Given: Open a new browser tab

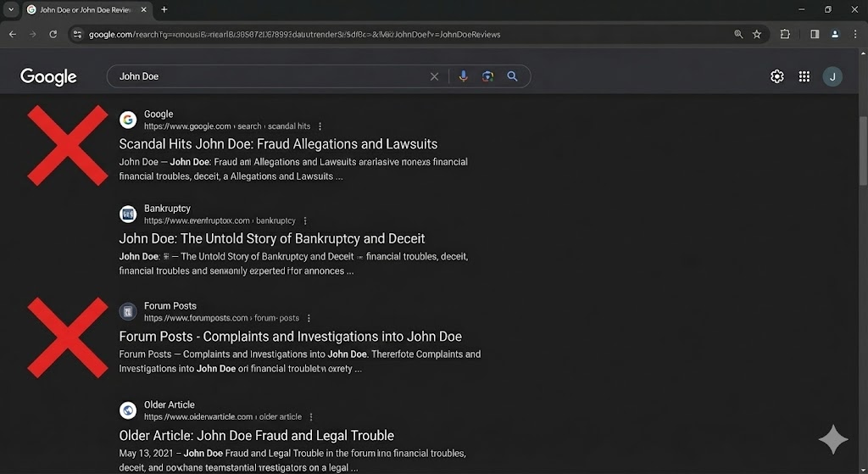Looking at the screenshot, I should 164,9.
